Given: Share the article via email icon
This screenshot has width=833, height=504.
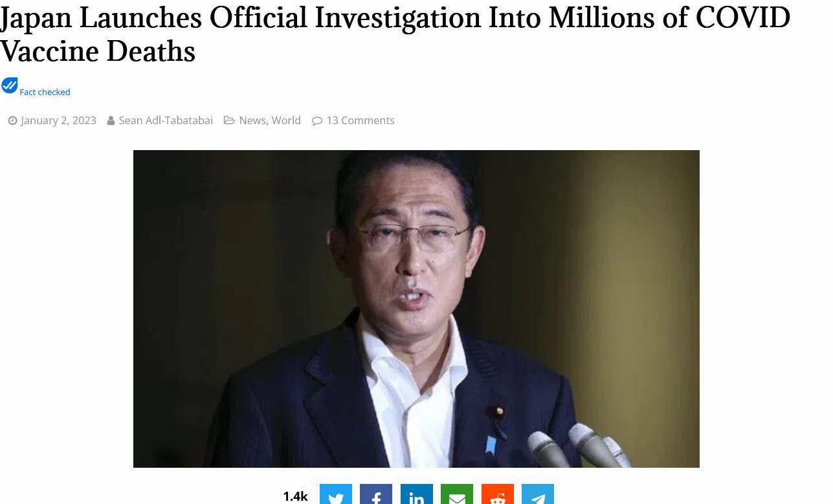Looking at the screenshot, I should pos(457,494).
